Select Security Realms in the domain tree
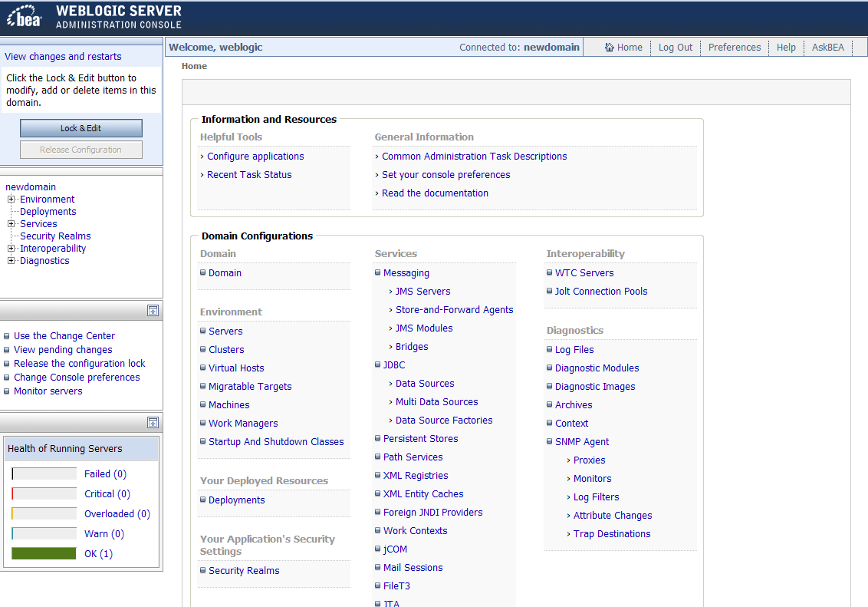Viewport: 868px width, 607px height. [x=55, y=236]
